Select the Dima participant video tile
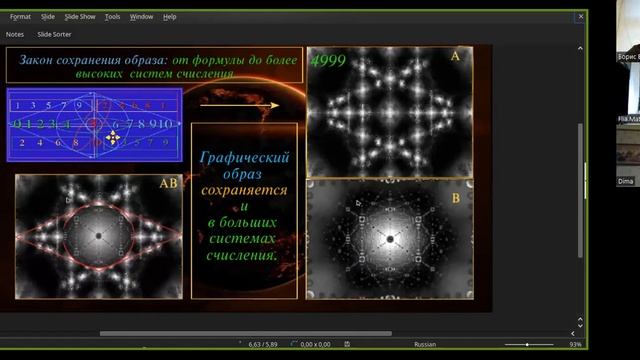The image size is (640, 360). coord(628,155)
